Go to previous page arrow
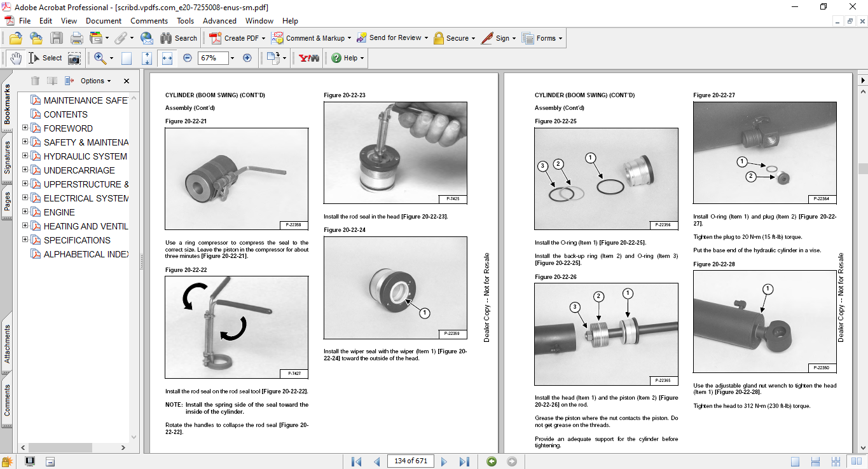The height and width of the screenshot is (469, 868). 376,461
